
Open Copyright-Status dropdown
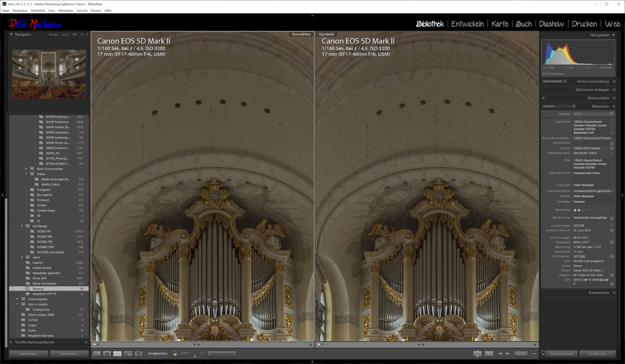tap(593, 191)
